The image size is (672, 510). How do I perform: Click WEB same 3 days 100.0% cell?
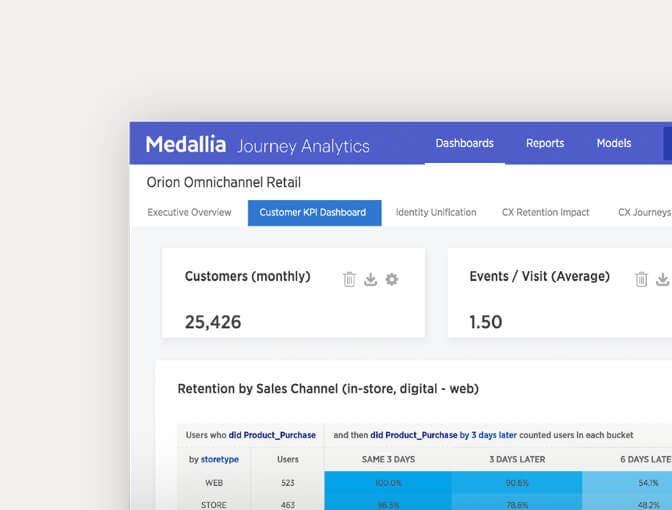(x=388, y=483)
